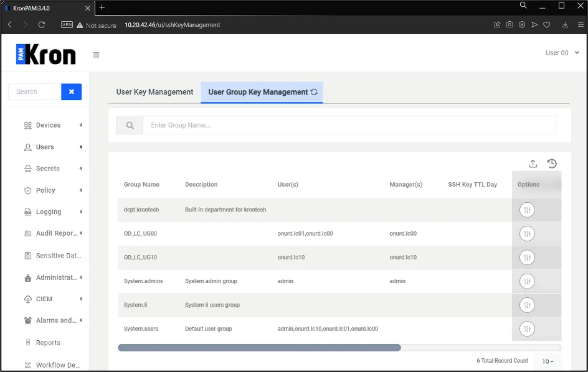Screen dimensions: 588x372
Task: Click the Default user group description
Action: pyautogui.click(x=208, y=328)
